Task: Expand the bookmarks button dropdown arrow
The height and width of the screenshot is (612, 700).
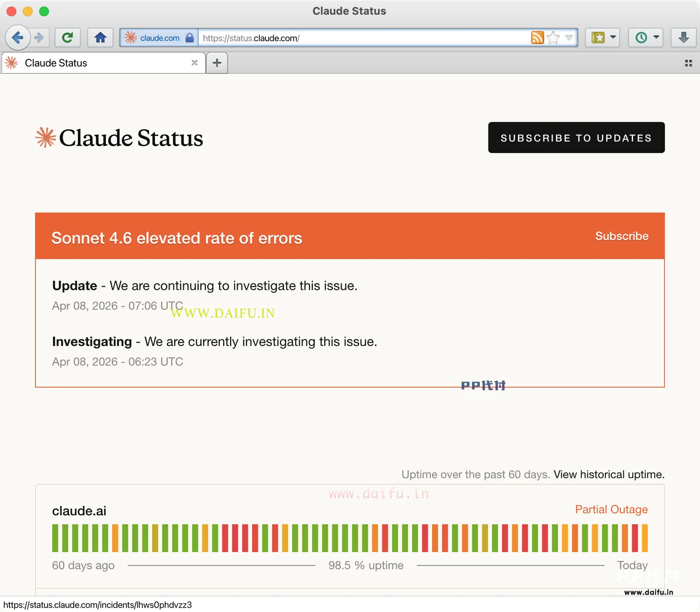Action: 613,37
